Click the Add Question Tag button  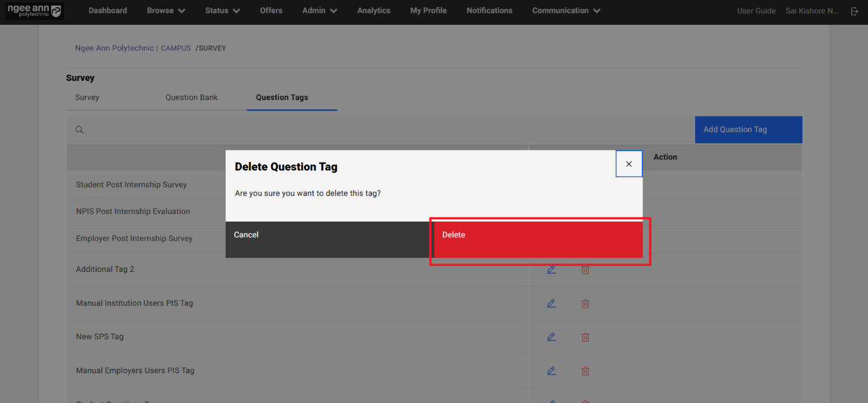point(748,130)
